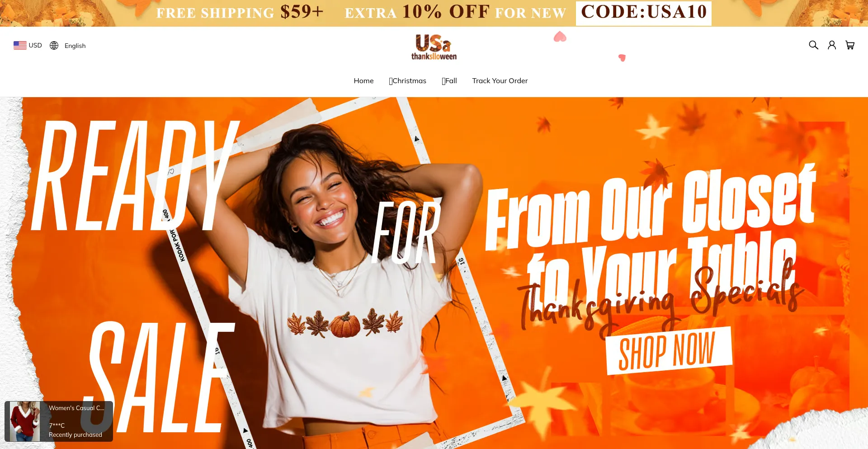Click the US flag currency icon
Viewport: 868px width, 449px height.
(x=20, y=45)
